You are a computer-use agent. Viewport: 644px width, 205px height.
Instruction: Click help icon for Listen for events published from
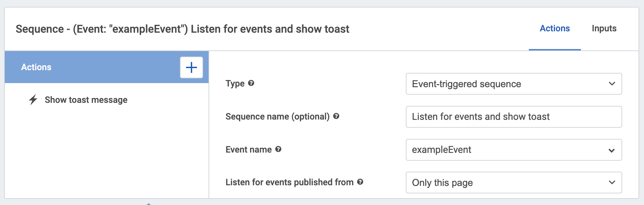(x=360, y=182)
